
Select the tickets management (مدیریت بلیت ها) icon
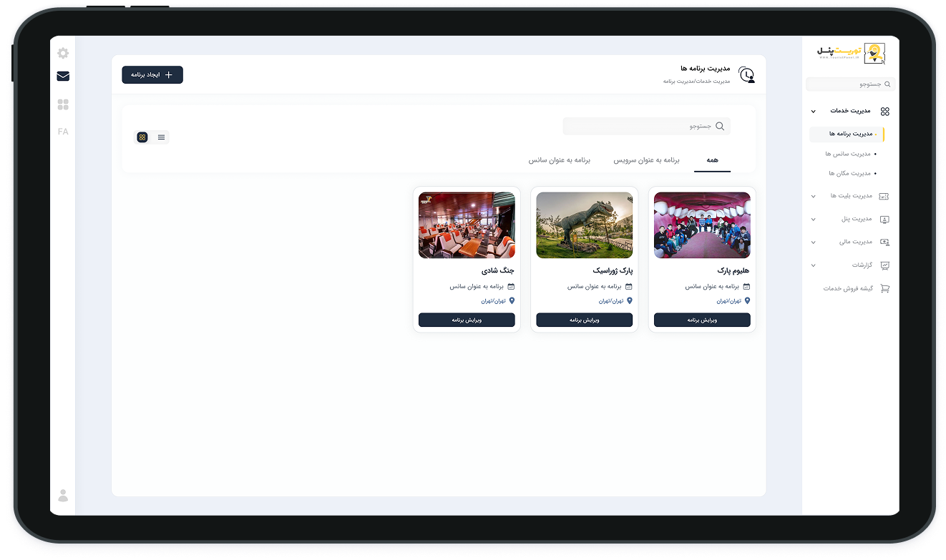click(886, 195)
